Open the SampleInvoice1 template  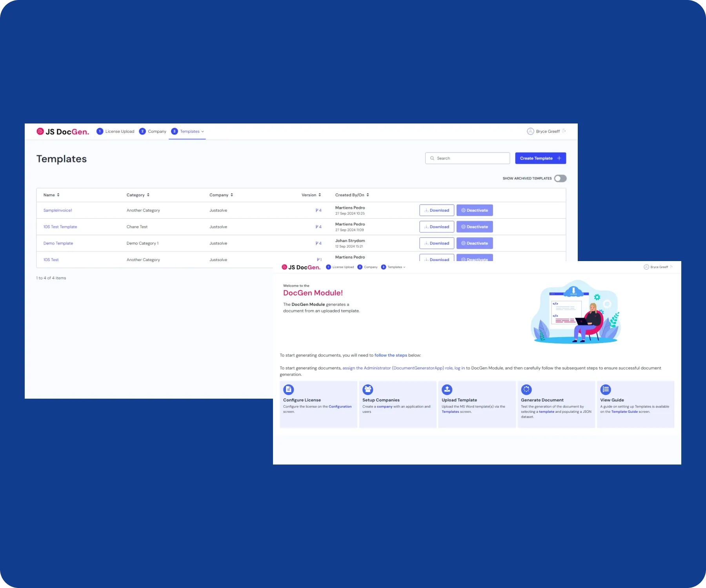pyautogui.click(x=58, y=211)
